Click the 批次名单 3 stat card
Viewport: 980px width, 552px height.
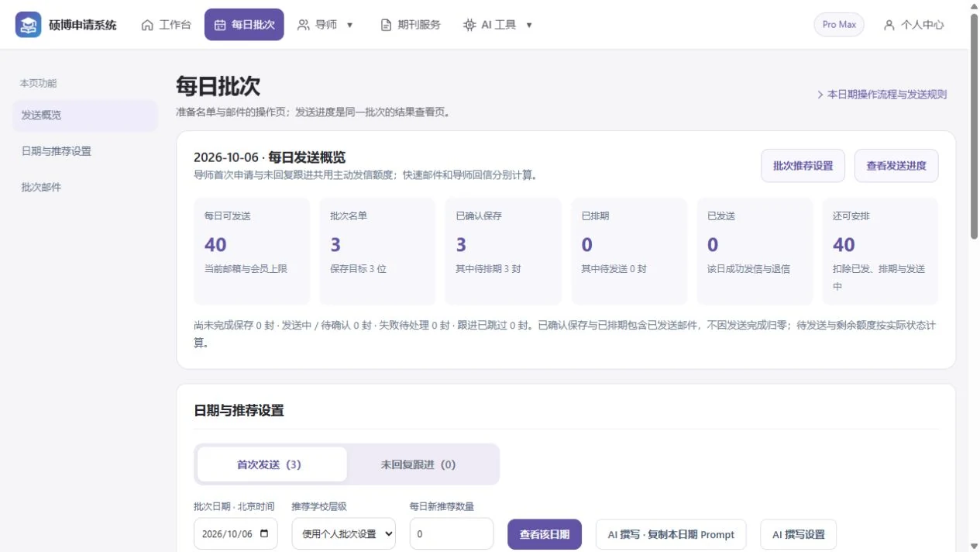(377, 251)
